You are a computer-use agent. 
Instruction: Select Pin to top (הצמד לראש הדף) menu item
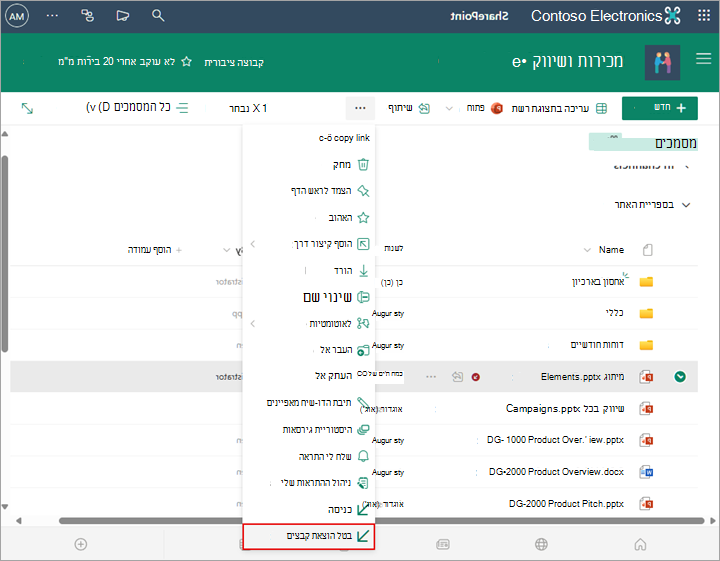tap(309, 191)
